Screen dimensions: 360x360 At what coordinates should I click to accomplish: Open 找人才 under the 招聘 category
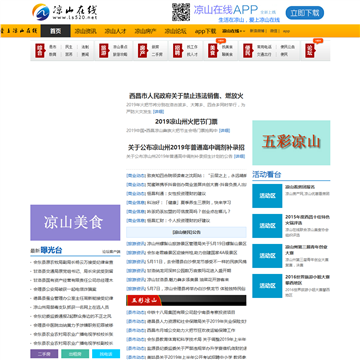(x=192, y=54)
